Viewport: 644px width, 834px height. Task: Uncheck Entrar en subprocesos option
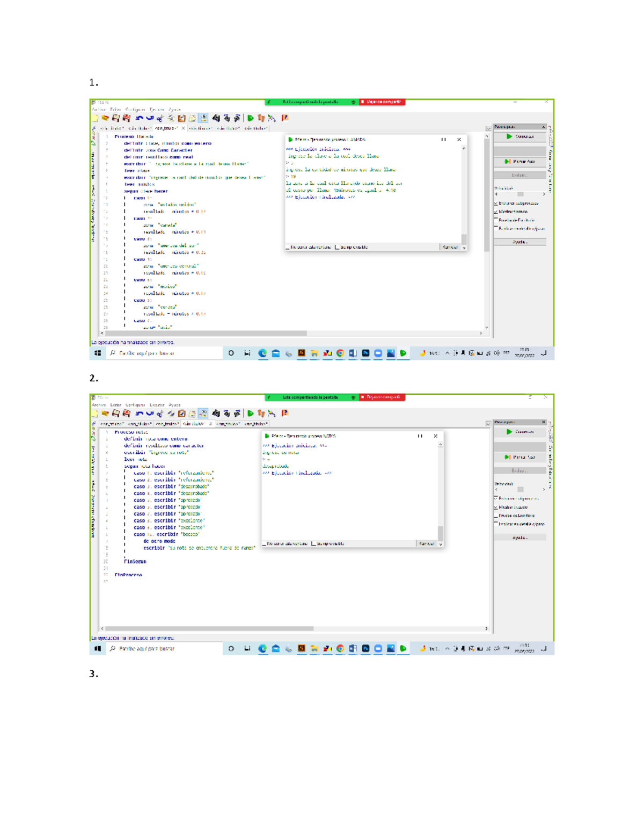point(496,204)
